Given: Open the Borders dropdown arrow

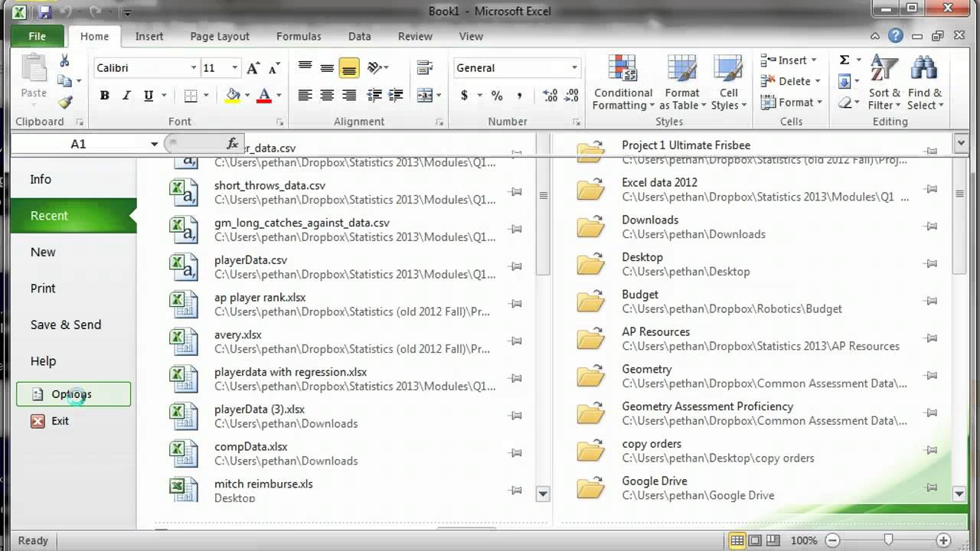Looking at the screenshot, I should tap(207, 96).
